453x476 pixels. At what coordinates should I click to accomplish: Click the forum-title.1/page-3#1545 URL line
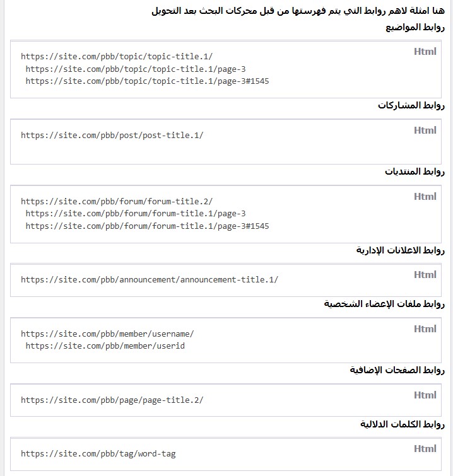[x=148, y=226]
